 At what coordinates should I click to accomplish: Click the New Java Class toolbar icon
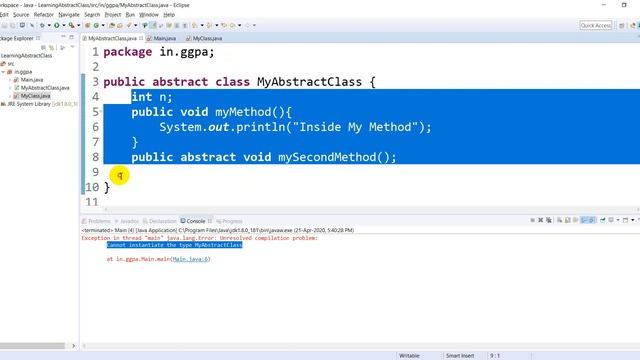[x=96, y=25]
